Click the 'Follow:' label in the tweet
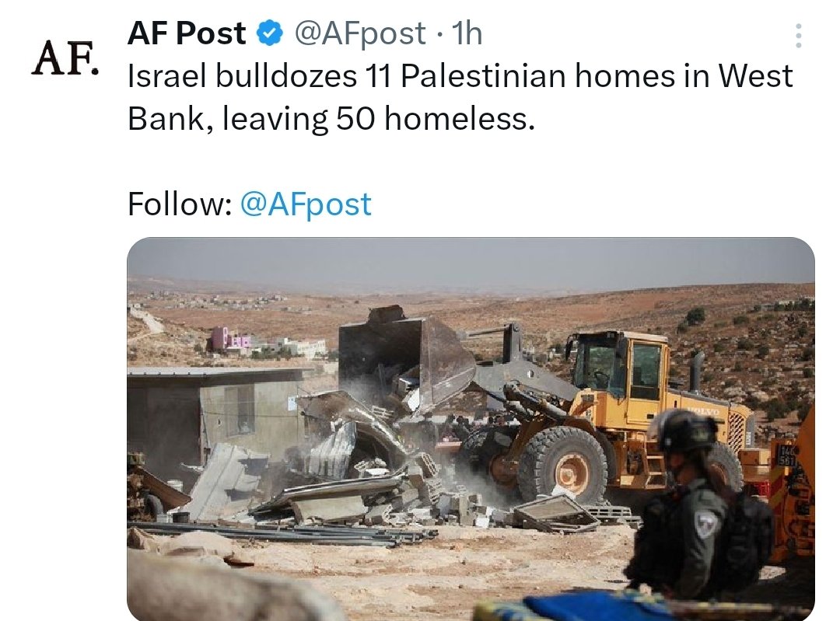 click(x=180, y=204)
